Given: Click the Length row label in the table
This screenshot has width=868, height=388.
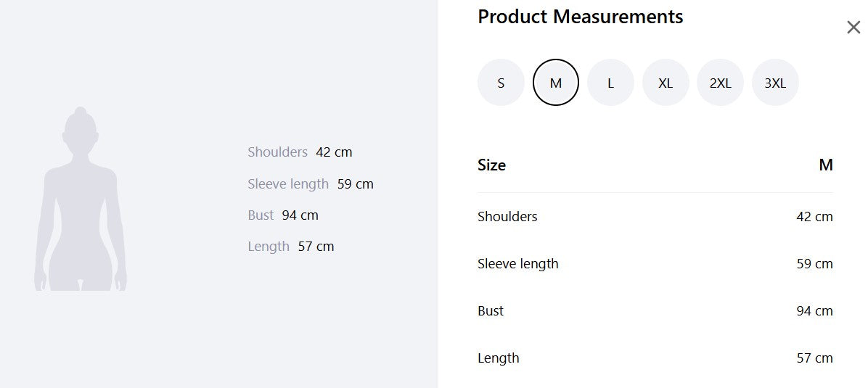Looking at the screenshot, I should tap(498, 358).
